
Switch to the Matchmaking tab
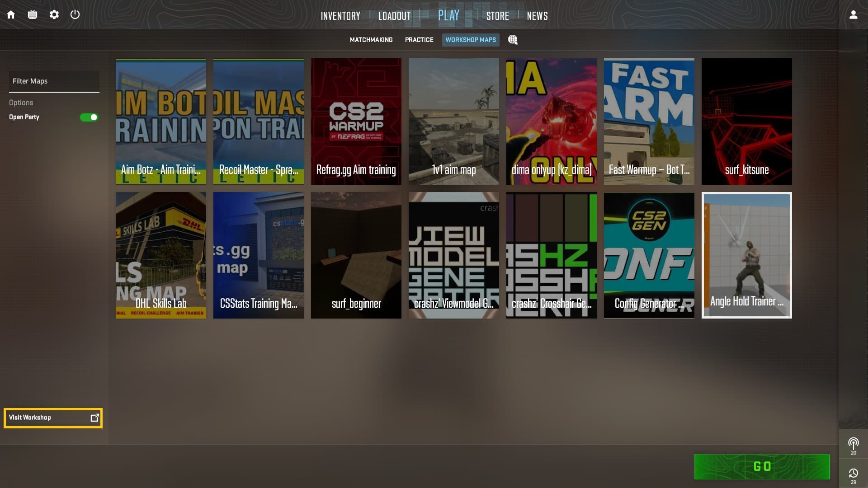point(371,40)
